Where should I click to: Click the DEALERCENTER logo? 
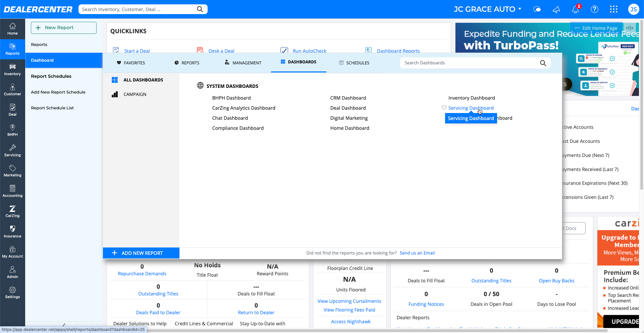(x=38, y=9)
